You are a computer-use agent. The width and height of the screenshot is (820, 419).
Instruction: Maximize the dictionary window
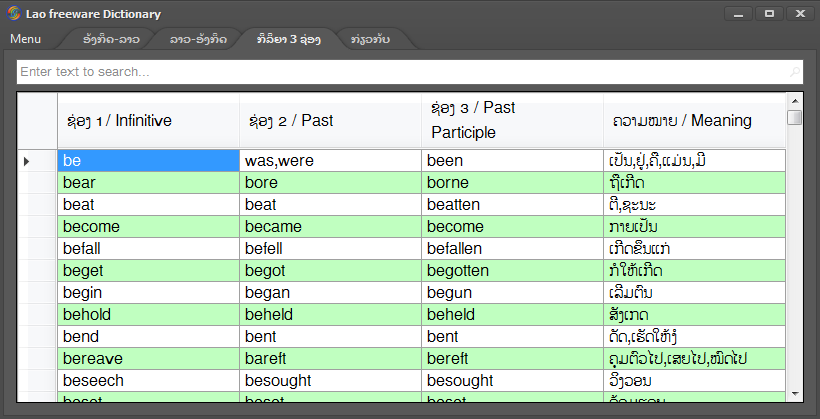point(769,13)
